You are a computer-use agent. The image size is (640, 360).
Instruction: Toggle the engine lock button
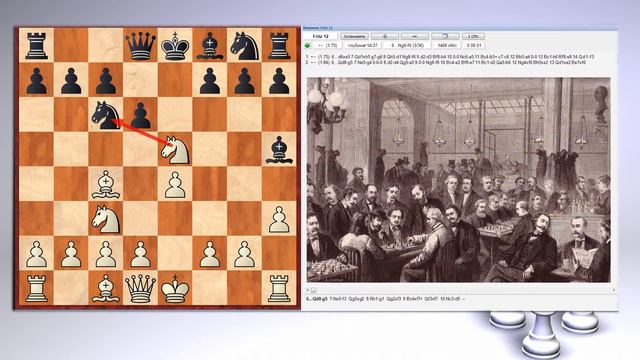click(445, 36)
